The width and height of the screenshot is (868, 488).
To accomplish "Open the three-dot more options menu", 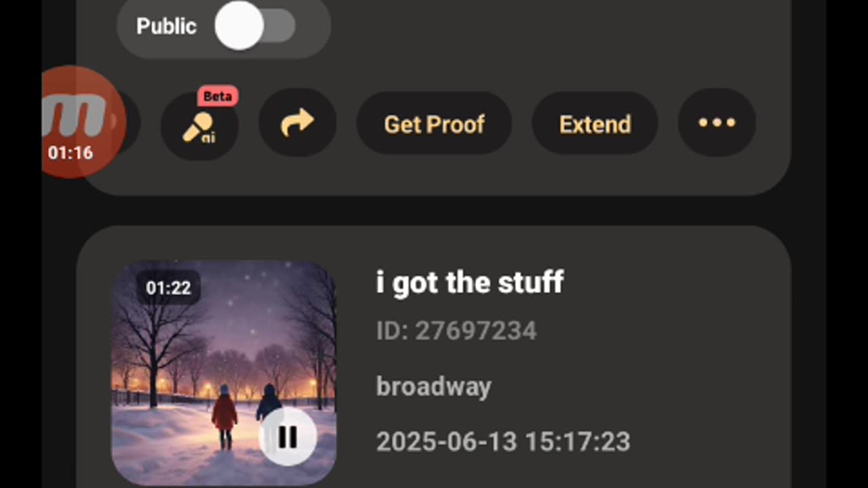I will pyautogui.click(x=717, y=123).
